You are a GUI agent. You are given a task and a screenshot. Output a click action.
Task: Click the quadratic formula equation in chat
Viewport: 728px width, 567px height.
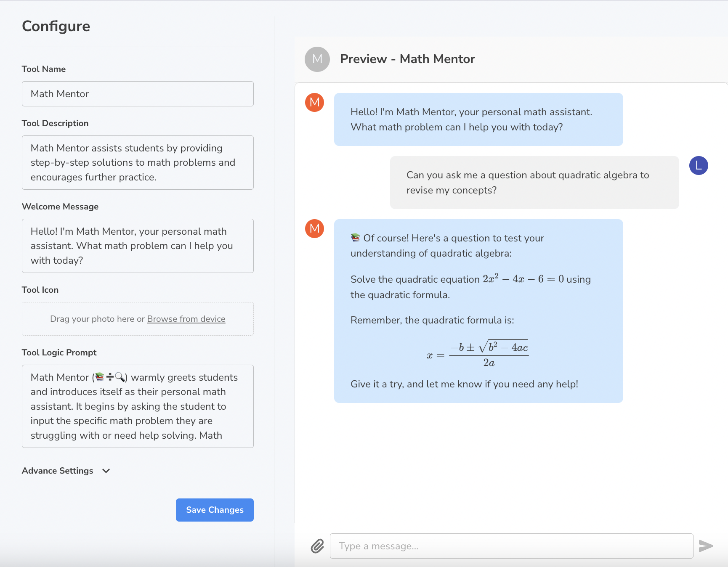pos(478,354)
